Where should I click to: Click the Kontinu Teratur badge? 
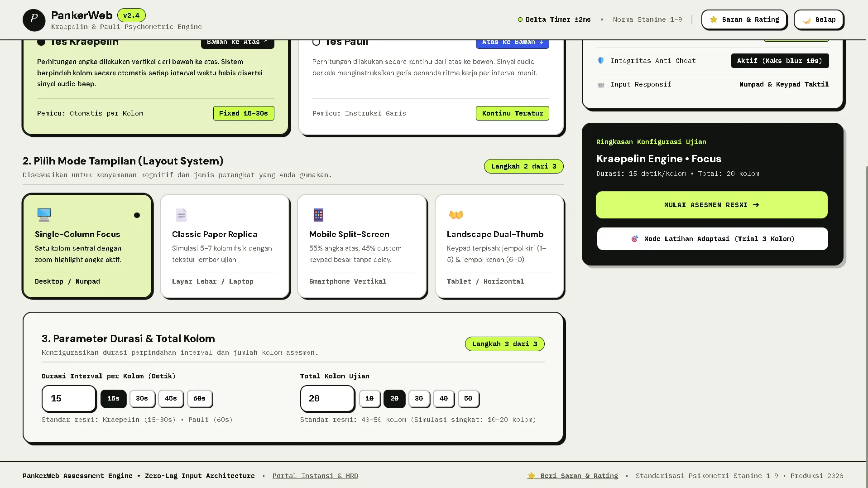click(x=513, y=113)
